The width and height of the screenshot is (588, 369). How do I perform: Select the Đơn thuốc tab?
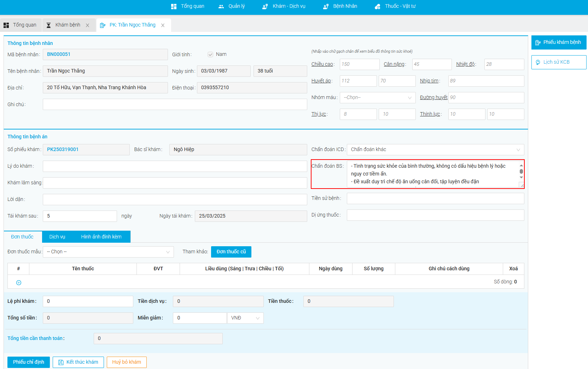pos(22,237)
